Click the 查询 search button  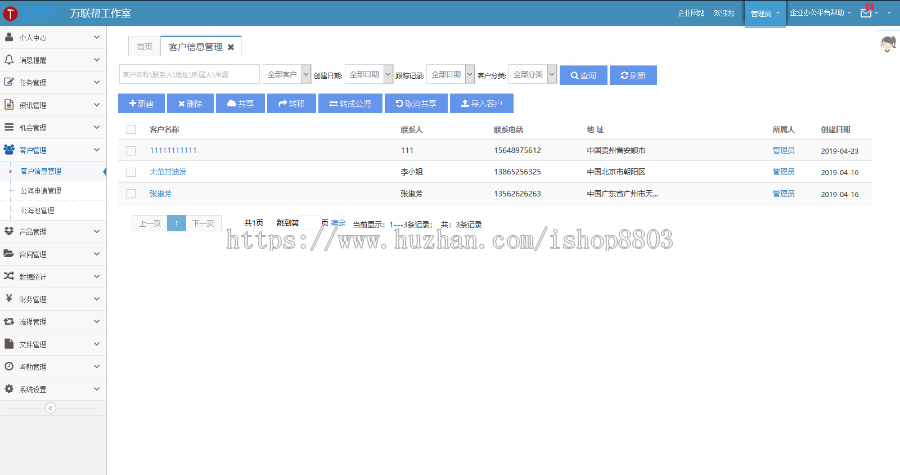tap(583, 75)
